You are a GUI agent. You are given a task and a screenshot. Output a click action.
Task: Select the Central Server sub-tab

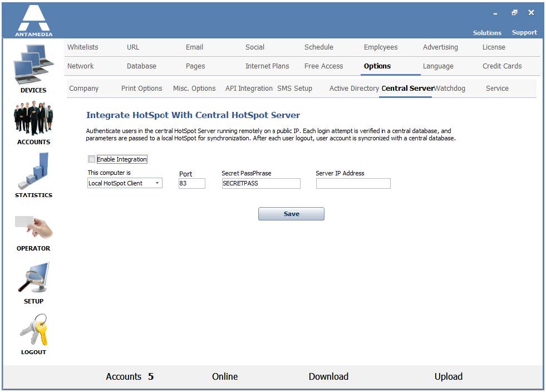click(x=407, y=88)
